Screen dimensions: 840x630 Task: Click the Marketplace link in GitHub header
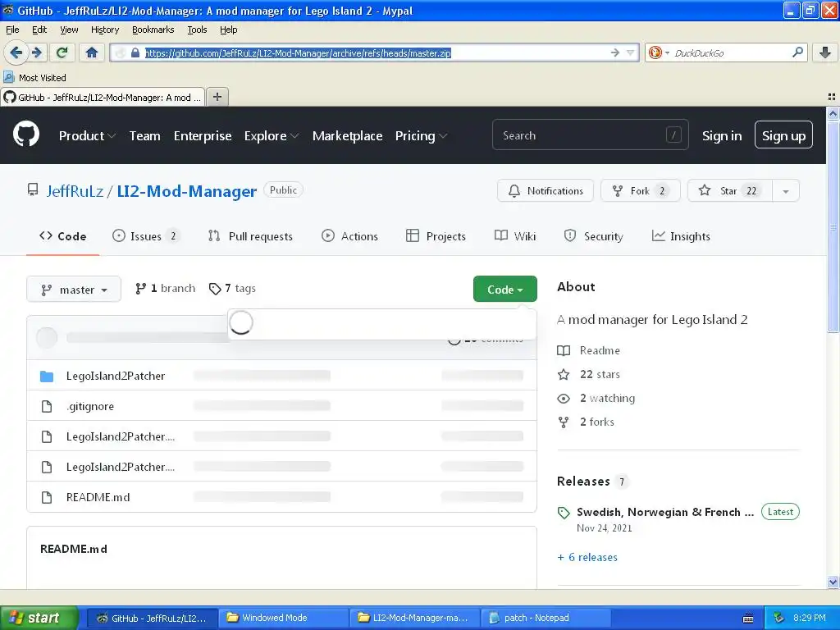pos(347,136)
